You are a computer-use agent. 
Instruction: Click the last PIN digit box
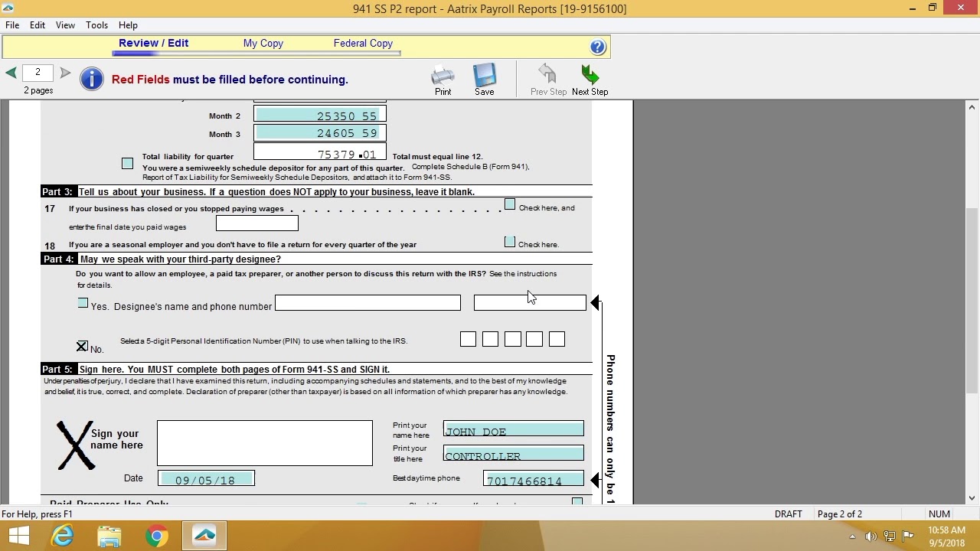(557, 339)
